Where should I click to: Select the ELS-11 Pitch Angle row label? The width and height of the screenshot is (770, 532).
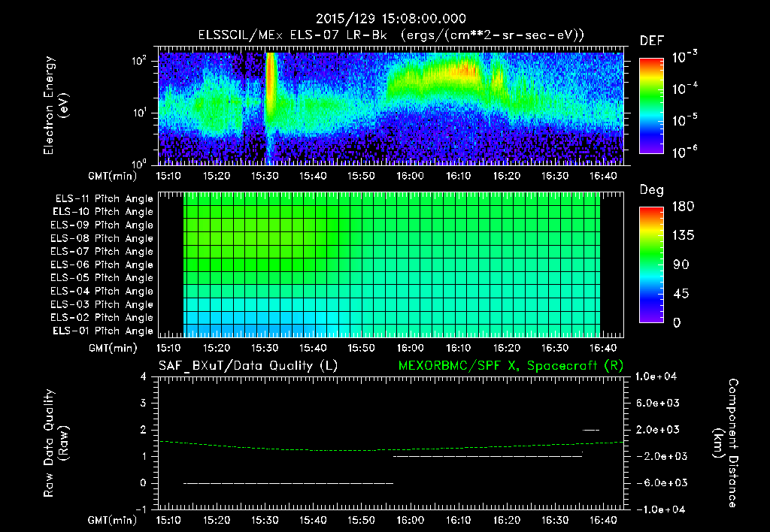(104, 199)
